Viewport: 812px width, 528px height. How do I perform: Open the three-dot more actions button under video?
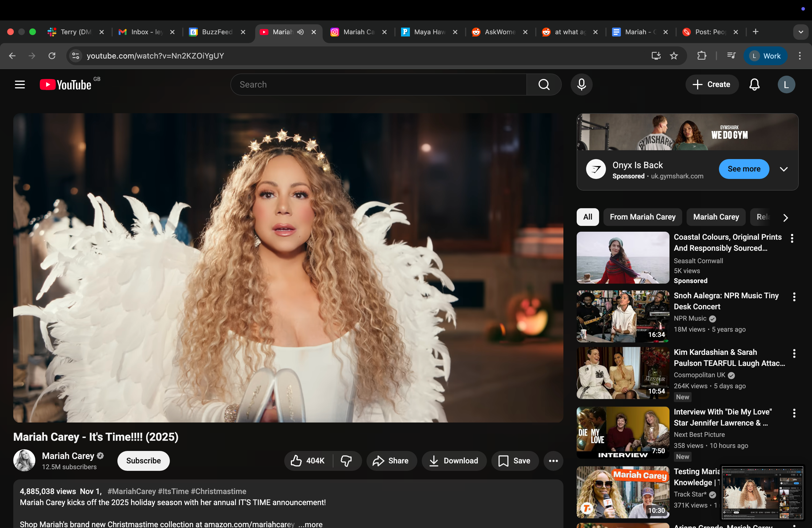coord(553,461)
